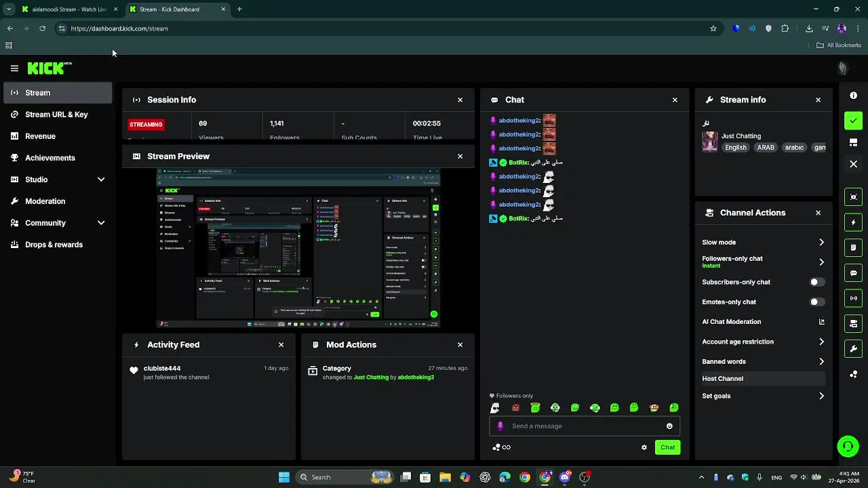868x488 pixels.
Task: Open Drops & rewards page
Action: point(58,245)
